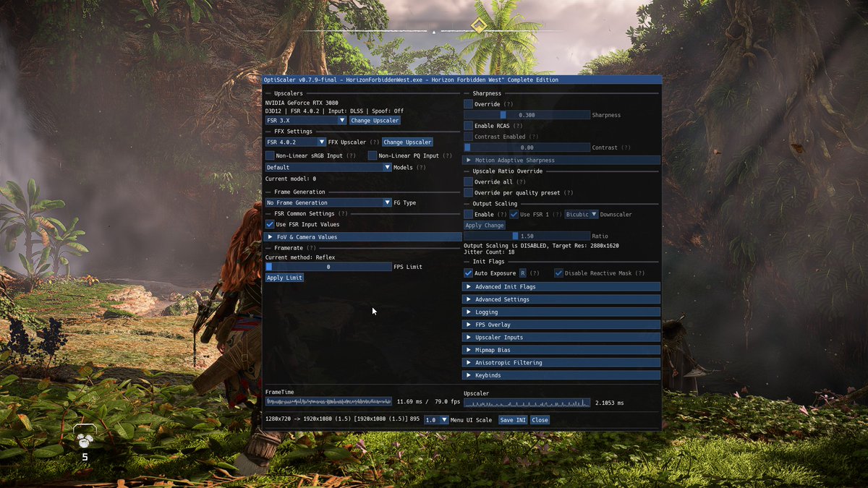Expand FoV & Camera Values section
This screenshot has height=488, width=868.
point(363,236)
